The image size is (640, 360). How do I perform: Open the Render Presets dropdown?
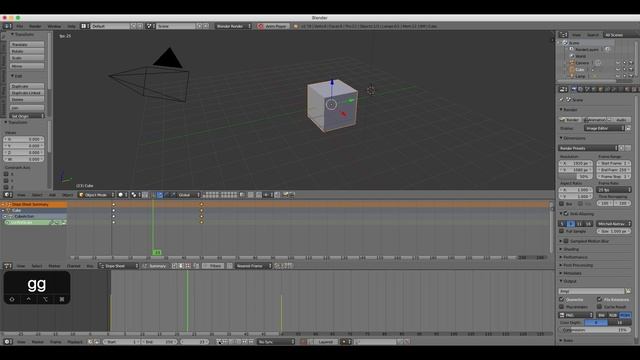[588, 148]
